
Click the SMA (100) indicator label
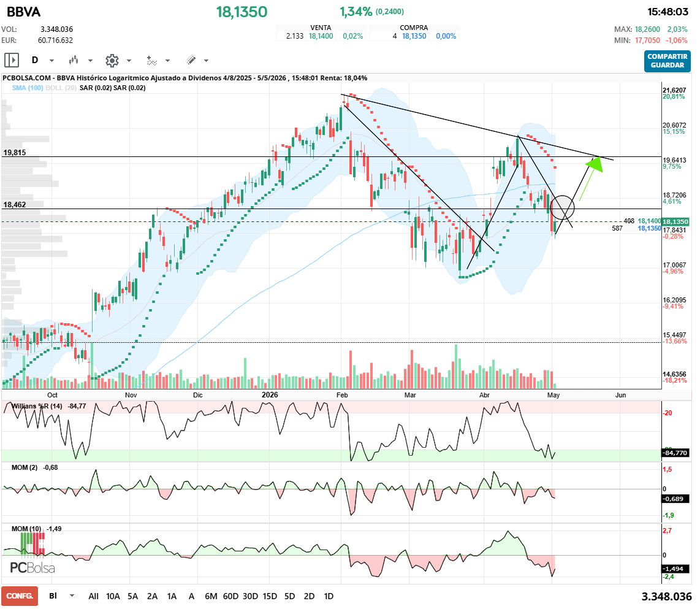28,88
